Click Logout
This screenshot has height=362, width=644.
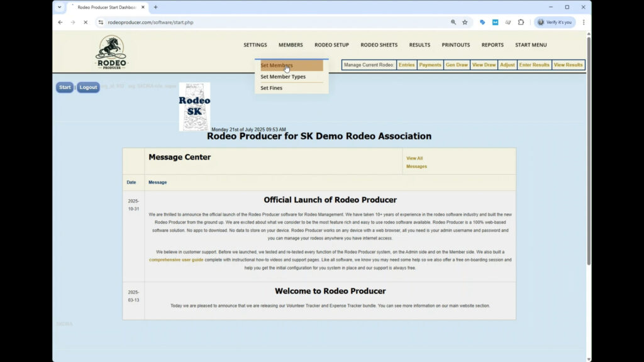pos(87,87)
